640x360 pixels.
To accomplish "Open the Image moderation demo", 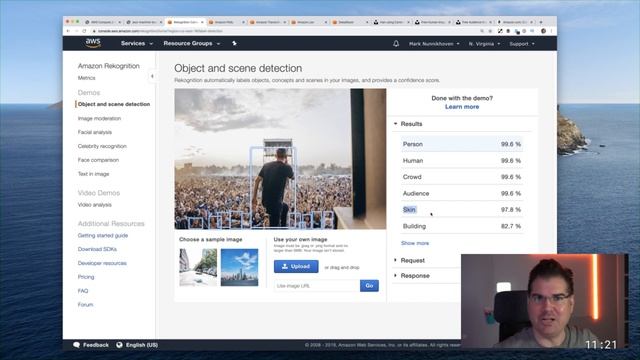I will [x=99, y=118].
